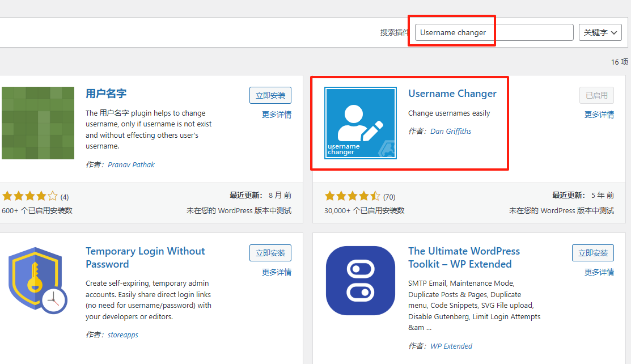Click 未在您的 WordPress 版本中测试 under Username Changer
Image resolution: width=631 pixels, height=364 pixels.
point(562,210)
